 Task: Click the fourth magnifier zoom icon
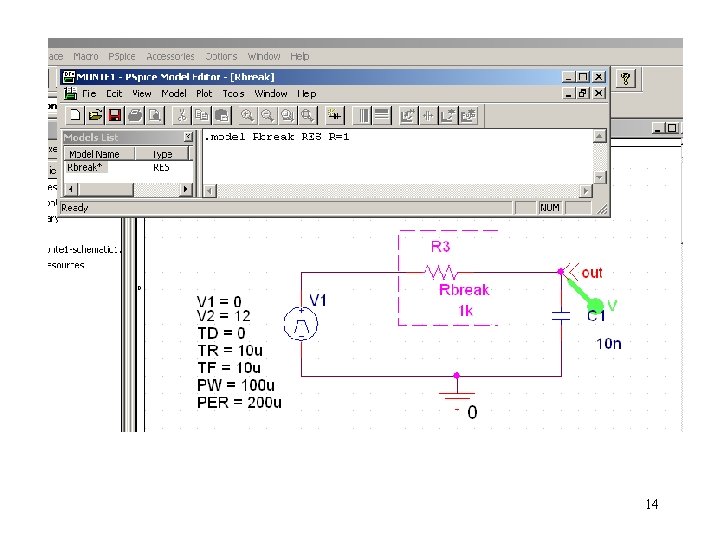point(307,115)
